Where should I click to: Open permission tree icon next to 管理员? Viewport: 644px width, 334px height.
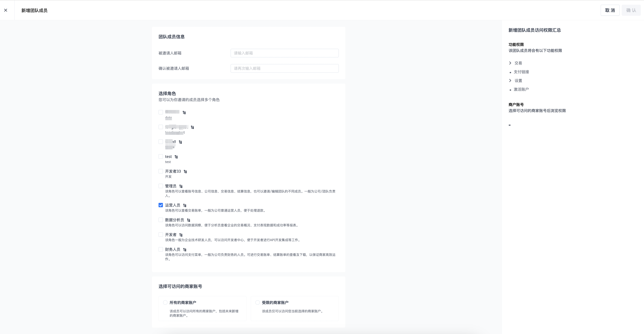click(181, 186)
